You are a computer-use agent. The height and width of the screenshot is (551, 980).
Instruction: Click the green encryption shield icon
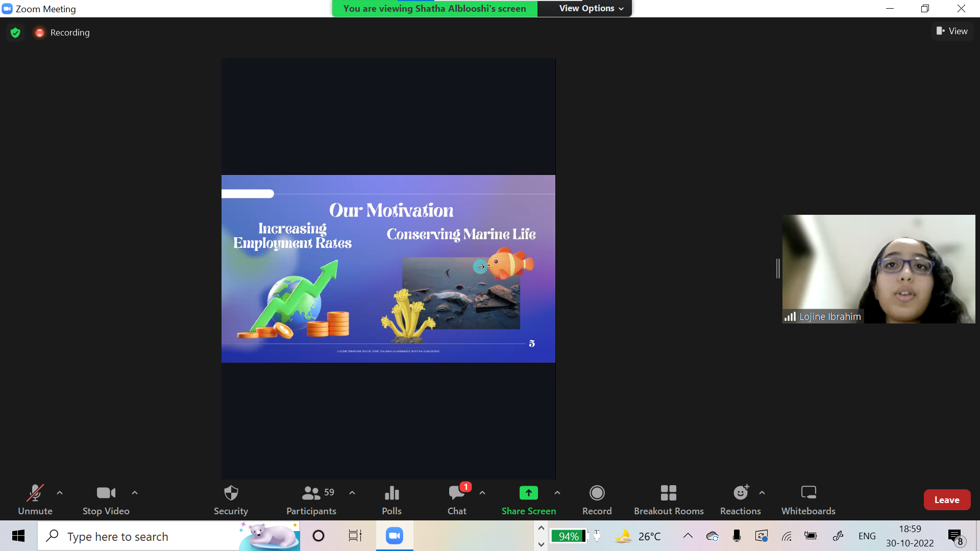pos(15,33)
